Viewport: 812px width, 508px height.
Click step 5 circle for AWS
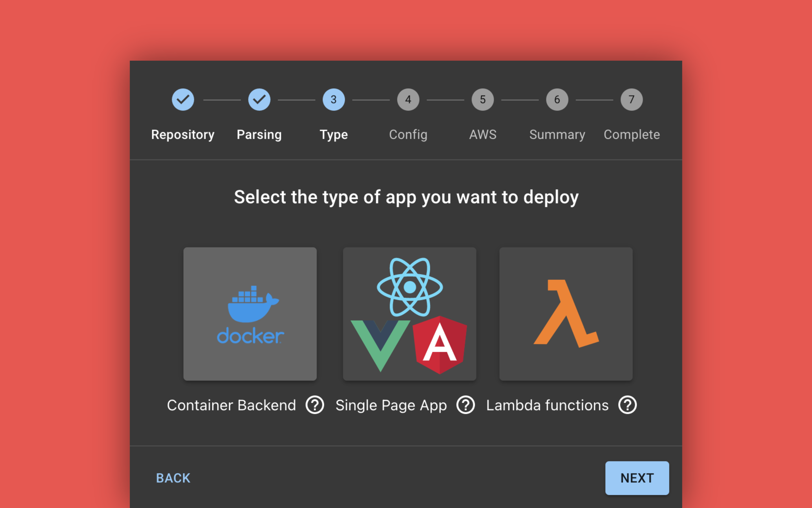coord(482,99)
